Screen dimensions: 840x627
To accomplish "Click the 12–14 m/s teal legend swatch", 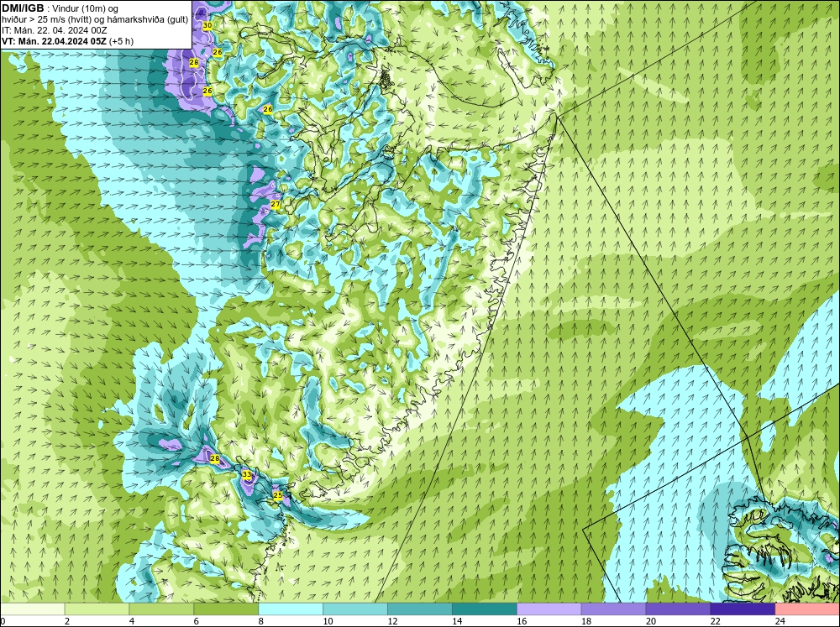I will [420, 609].
